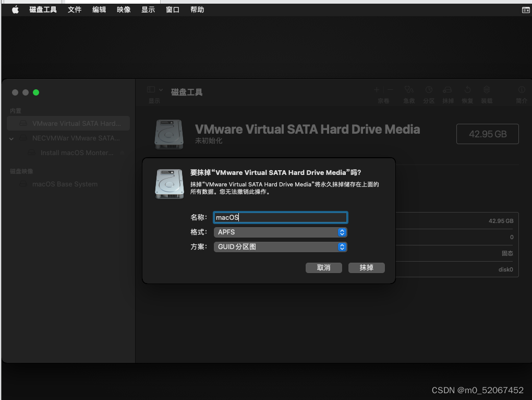Click the add volume plus icon
Screen dimensions: 532x400
tap(377, 90)
